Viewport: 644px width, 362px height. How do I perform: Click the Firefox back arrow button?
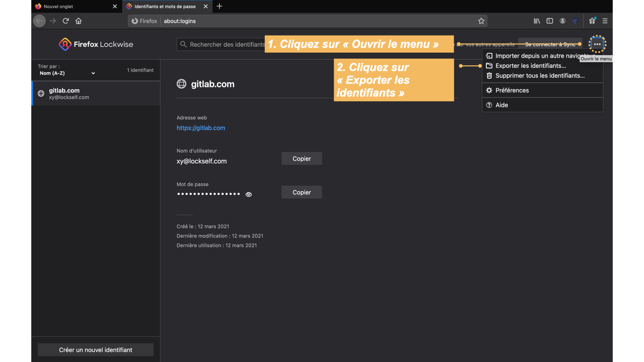click(x=39, y=21)
